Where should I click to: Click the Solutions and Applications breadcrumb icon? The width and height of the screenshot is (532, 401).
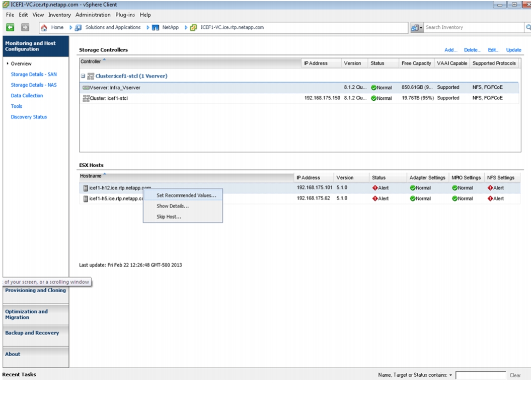click(79, 28)
